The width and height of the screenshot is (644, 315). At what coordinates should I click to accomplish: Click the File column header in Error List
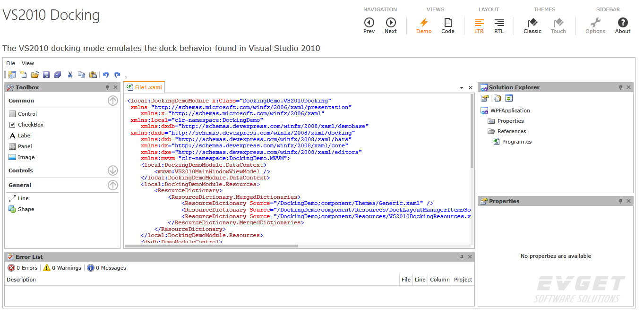406,280
